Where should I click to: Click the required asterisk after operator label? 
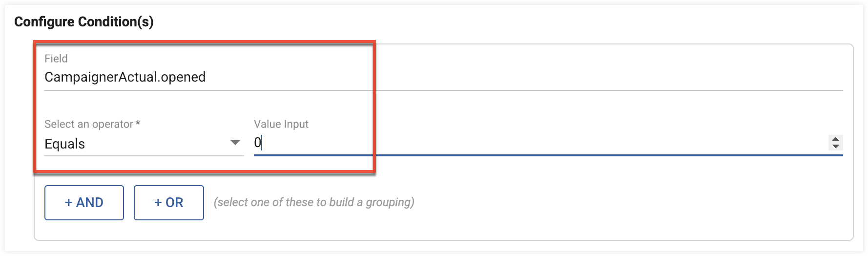(138, 123)
